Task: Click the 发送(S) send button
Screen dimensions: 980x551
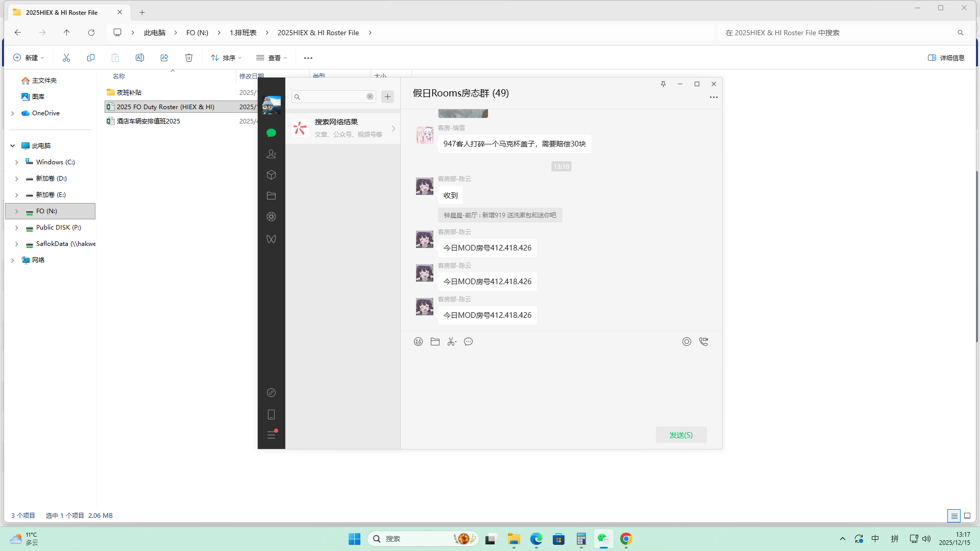Action: 681,435
